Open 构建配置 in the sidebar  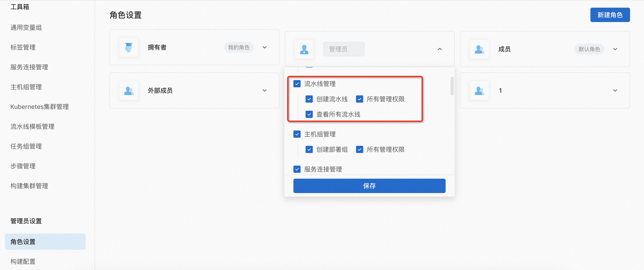[23, 261]
